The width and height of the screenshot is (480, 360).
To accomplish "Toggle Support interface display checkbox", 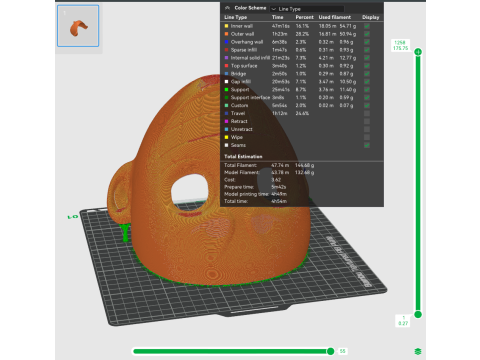I will tap(367, 98).
